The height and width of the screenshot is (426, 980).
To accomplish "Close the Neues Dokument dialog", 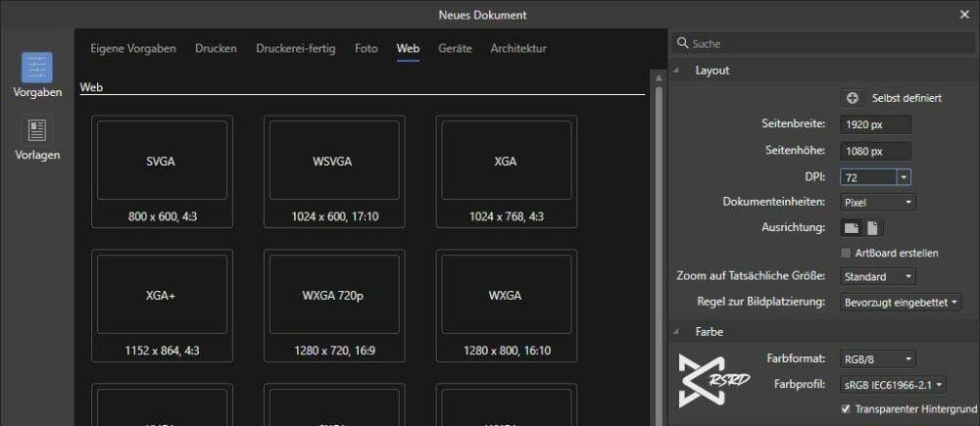I will (x=963, y=15).
